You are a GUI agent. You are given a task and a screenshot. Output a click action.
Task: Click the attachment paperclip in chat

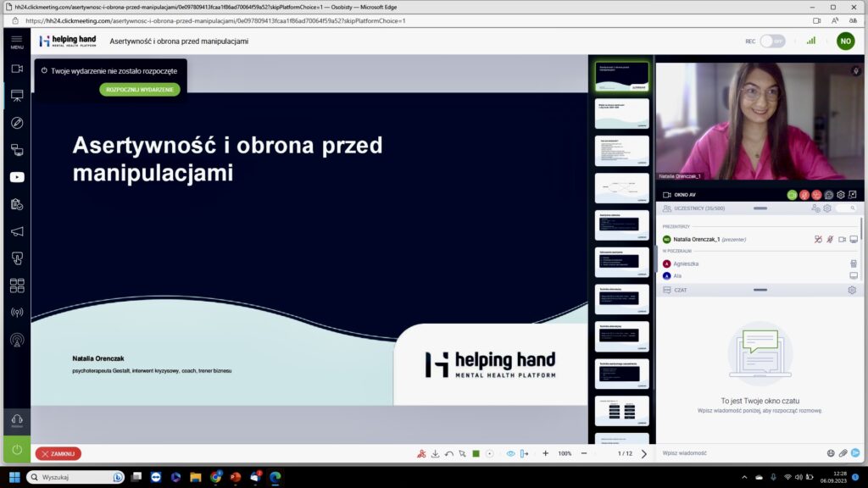click(843, 453)
